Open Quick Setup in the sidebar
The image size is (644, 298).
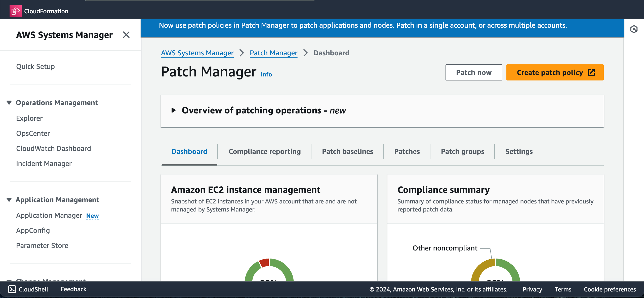click(x=35, y=66)
